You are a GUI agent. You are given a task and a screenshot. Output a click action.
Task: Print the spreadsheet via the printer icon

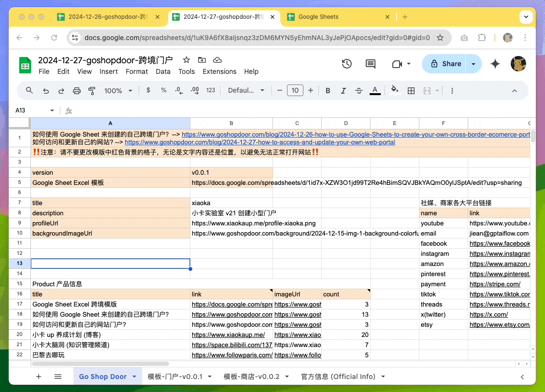[x=77, y=91]
